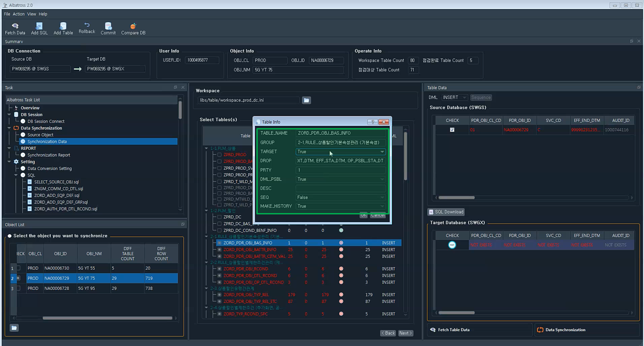This screenshot has height=346, width=644.
Task: Check the NA00006730 object row checkbox
Action: (x=18, y=268)
